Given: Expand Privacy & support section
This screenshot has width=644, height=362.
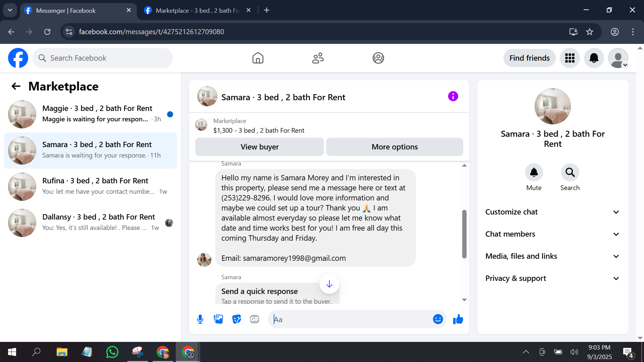Looking at the screenshot, I should (552, 278).
